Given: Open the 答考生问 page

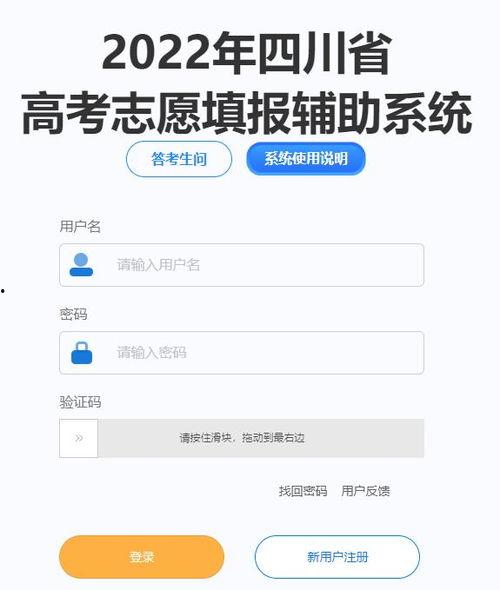Looking at the screenshot, I should (x=179, y=159).
